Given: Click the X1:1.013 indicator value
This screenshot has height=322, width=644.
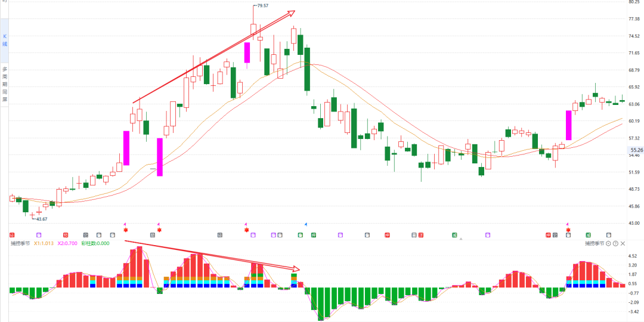Looking at the screenshot, I should (44, 243).
